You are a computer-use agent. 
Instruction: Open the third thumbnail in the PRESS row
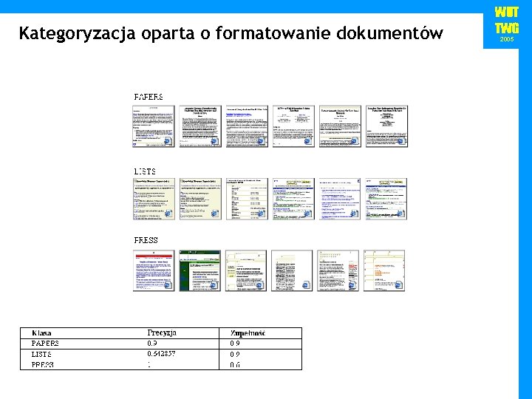pyautogui.click(x=246, y=270)
